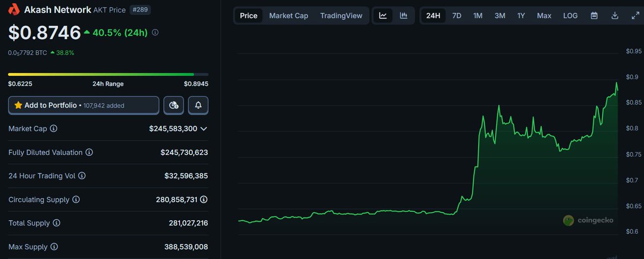Click the 24h low value $0.6225
Screen dimensions: 644x259
pyautogui.click(x=20, y=84)
